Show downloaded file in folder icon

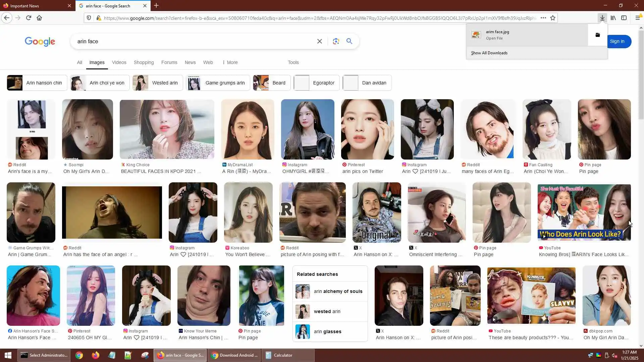[x=597, y=35]
